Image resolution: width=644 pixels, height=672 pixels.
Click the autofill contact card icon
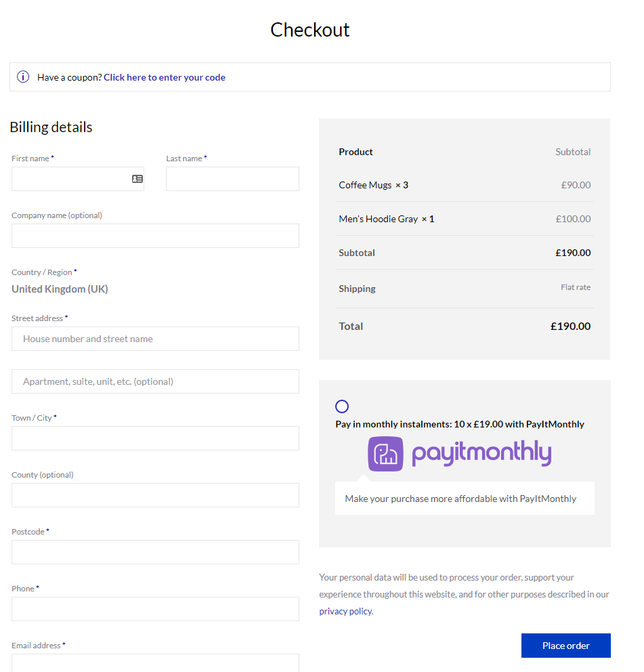[137, 179]
